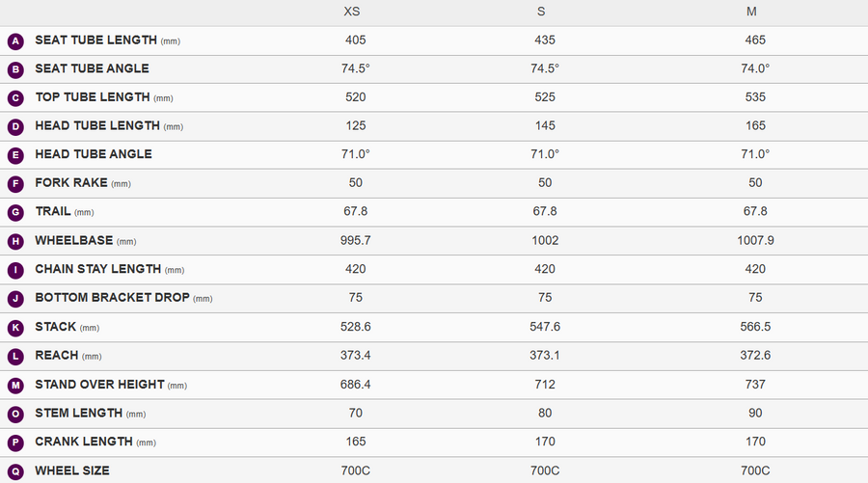This screenshot has height=483, width=868.
Task: Click the L icon next to Reach
Action: [x=15, y=357]
